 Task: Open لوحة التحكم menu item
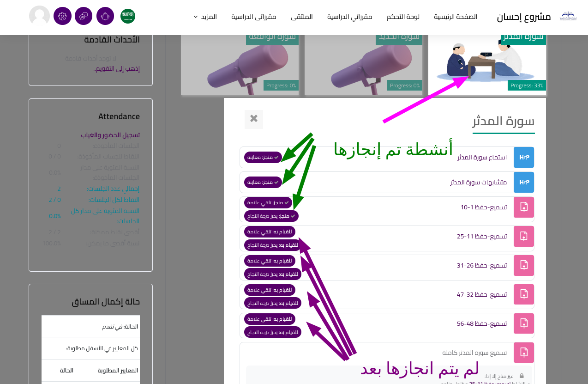pos(403,17)
